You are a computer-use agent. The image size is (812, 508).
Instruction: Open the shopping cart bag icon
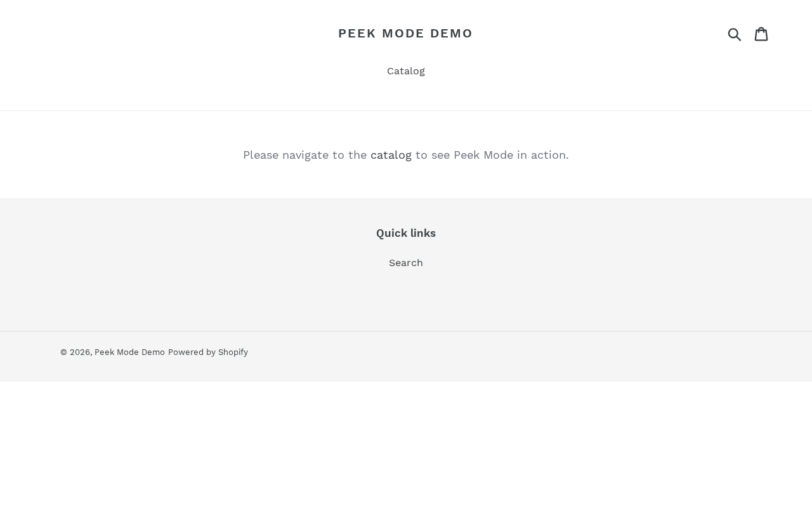click(x=761, y=34)
